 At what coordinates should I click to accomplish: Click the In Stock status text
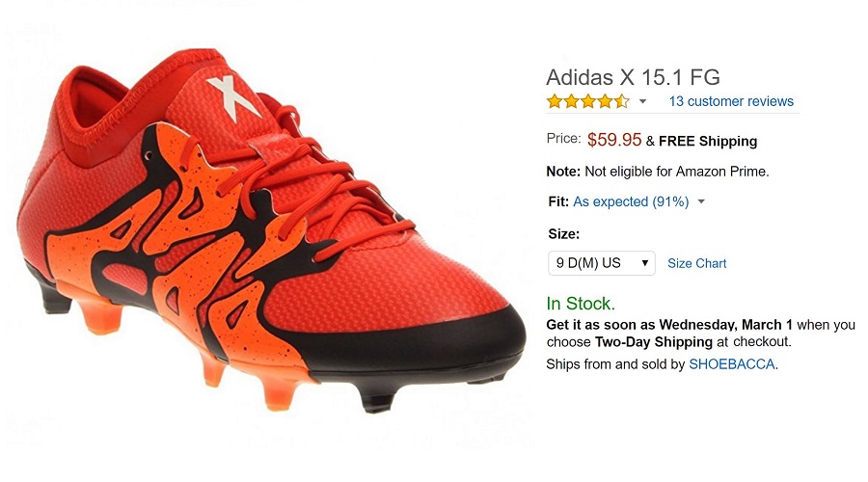[x=581, y=304]
